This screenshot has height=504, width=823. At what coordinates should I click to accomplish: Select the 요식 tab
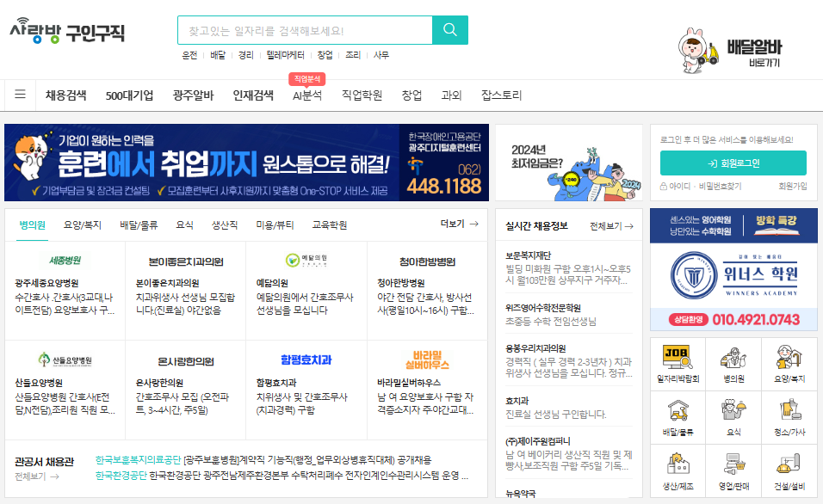(184, 225)
